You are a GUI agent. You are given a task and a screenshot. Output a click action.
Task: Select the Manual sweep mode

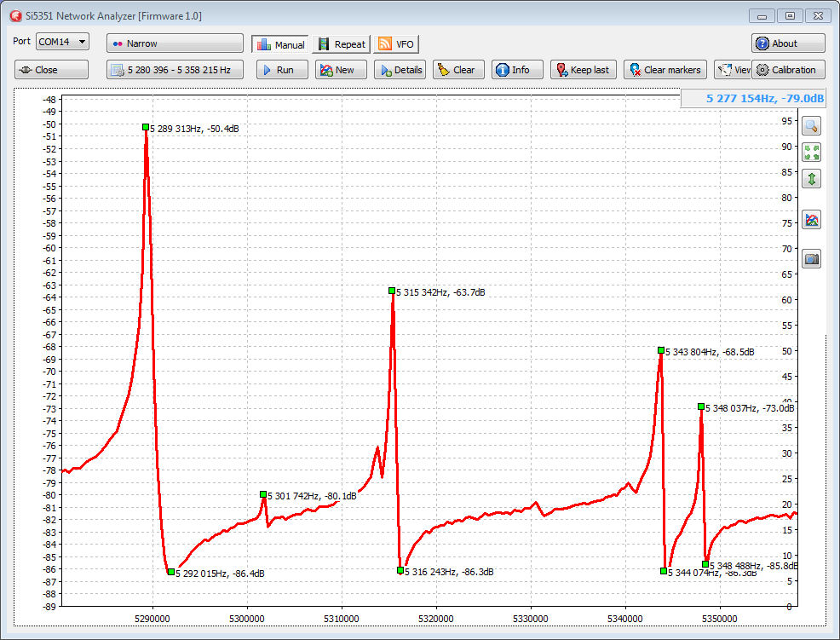(x=279, y=44)
